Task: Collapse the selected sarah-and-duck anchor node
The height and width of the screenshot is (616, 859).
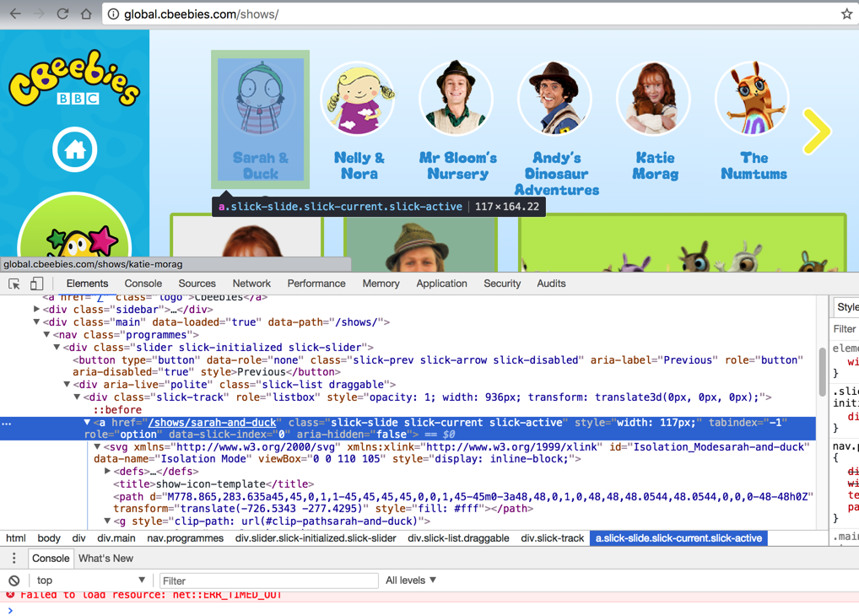Action: click(87, 422)
